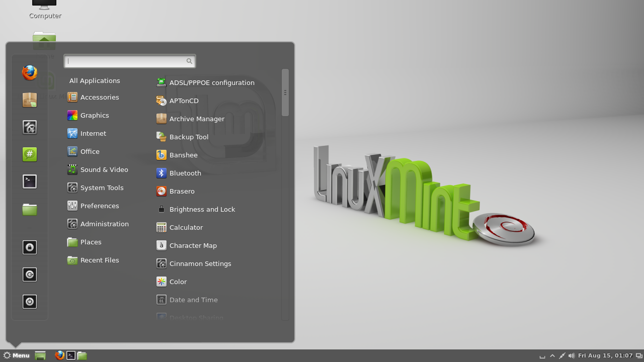
Task: Click the Lock Screen icon
Action: tap(30, 247)
